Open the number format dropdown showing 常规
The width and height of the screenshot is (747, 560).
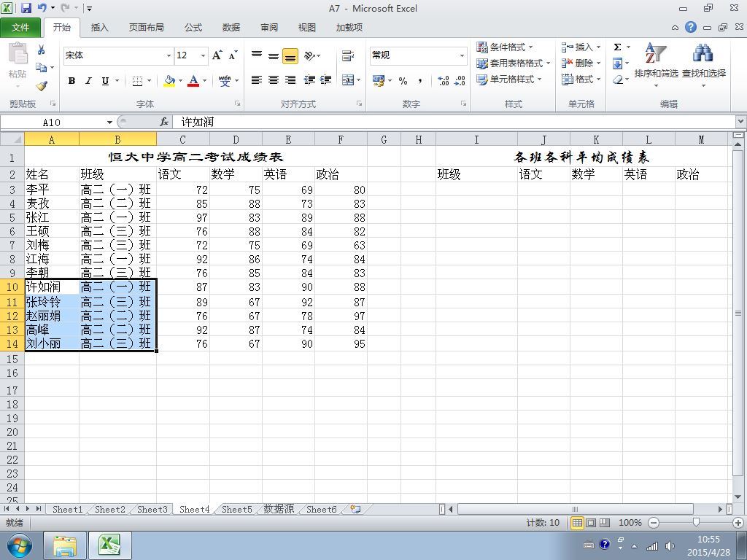click(462, 55)
